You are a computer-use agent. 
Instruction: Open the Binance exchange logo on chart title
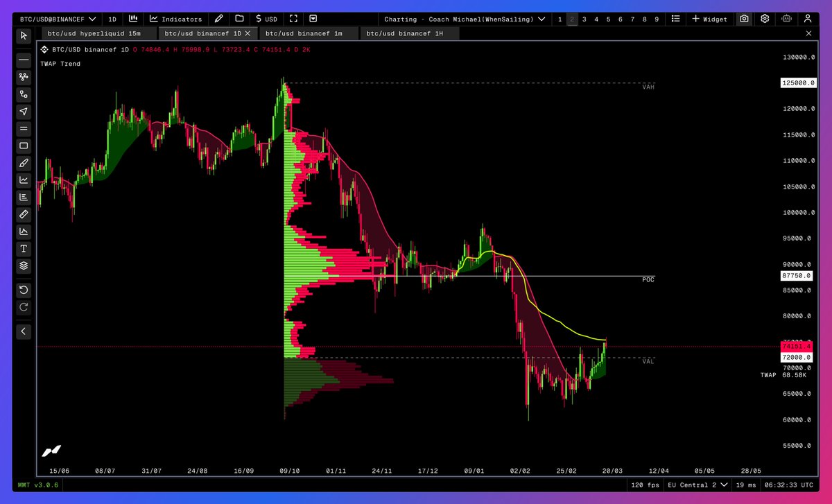tap(45, 49)
